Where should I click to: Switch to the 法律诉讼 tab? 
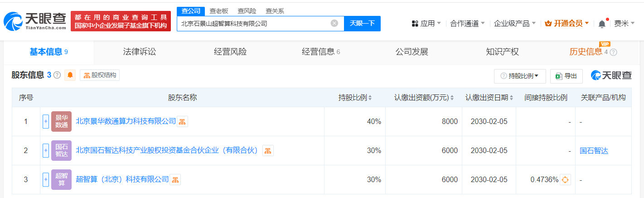tap(140, 52)
